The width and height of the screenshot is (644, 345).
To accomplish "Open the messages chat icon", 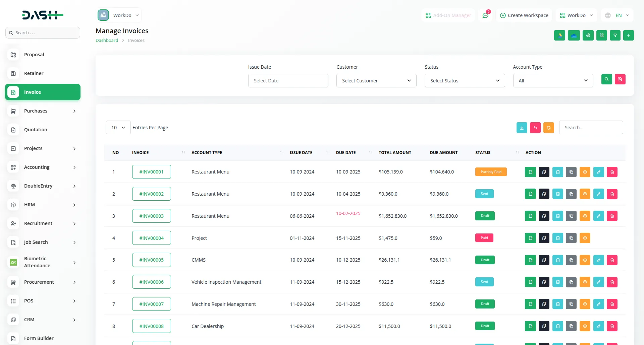I will coord(485,15).
